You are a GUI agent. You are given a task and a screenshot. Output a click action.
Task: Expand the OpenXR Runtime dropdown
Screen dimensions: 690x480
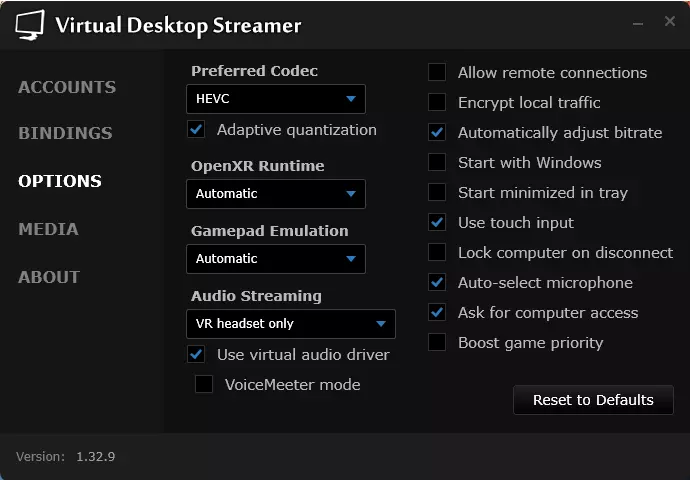point(276,194)
